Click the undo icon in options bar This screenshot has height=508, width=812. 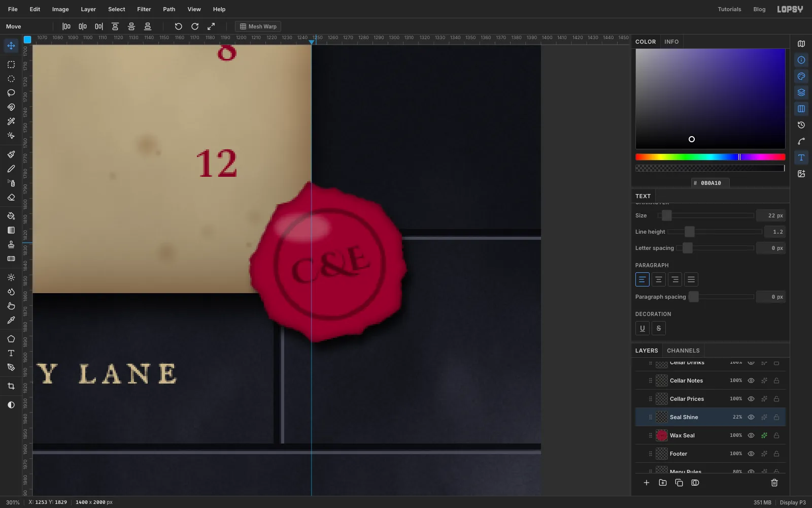179,26
